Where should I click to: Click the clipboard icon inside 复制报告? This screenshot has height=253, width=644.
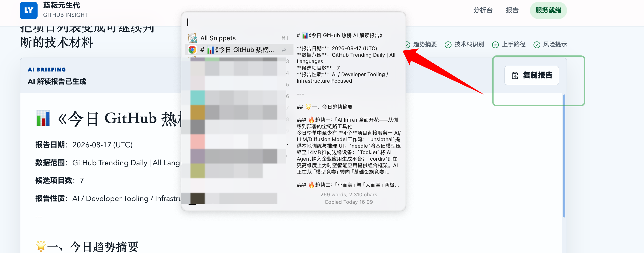515,75
